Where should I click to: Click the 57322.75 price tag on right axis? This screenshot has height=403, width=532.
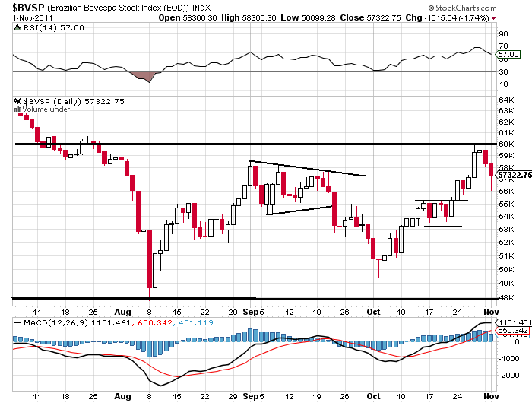coord(514,175)
